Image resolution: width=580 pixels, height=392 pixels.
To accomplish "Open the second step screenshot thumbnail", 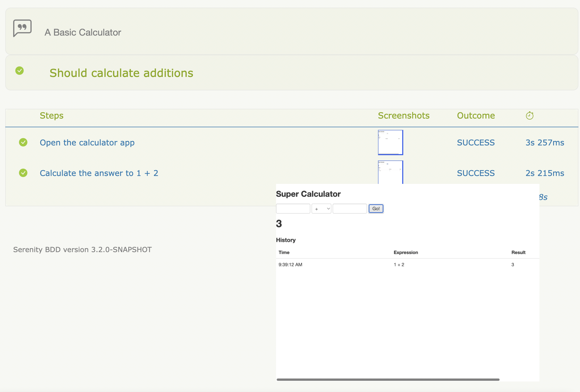I will pos(390,172).
